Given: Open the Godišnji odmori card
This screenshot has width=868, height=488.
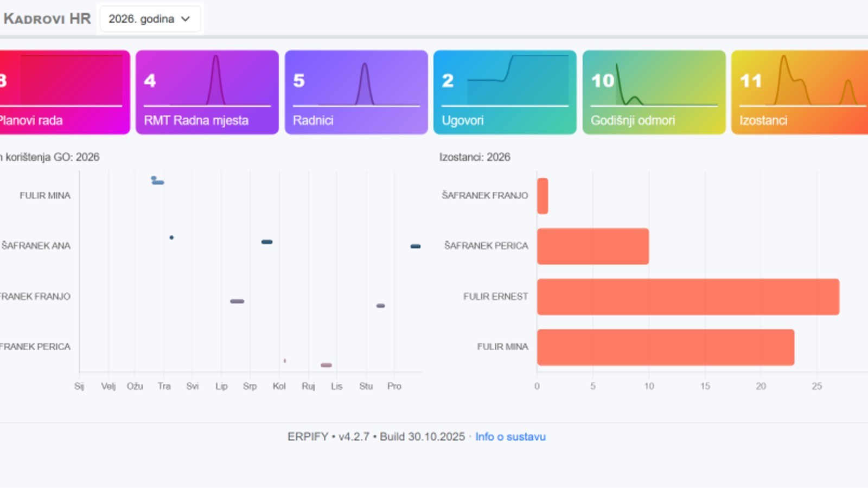Looking at the screenshot, I should [x=654, y=92].
